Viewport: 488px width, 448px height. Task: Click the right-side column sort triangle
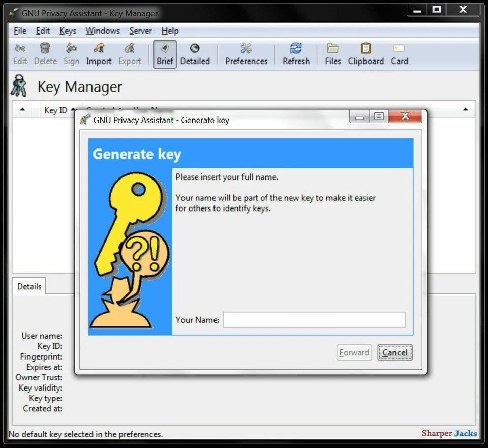[x=465, y=110]
